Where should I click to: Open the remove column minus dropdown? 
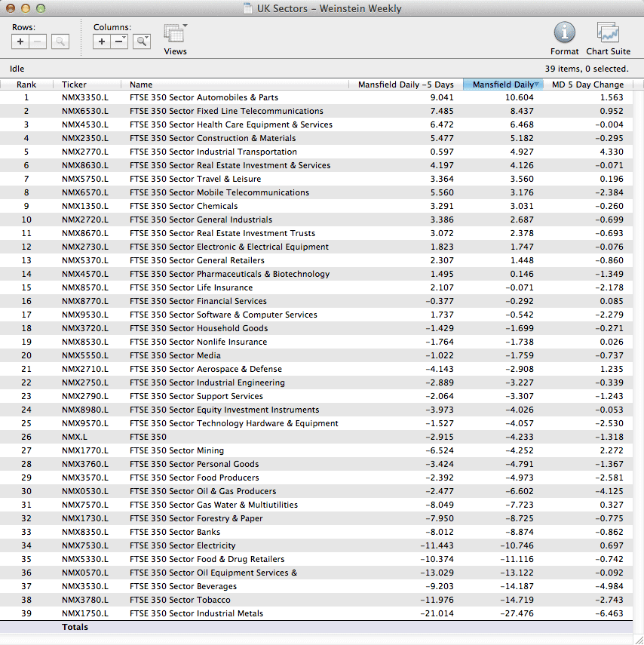point(120,41)
